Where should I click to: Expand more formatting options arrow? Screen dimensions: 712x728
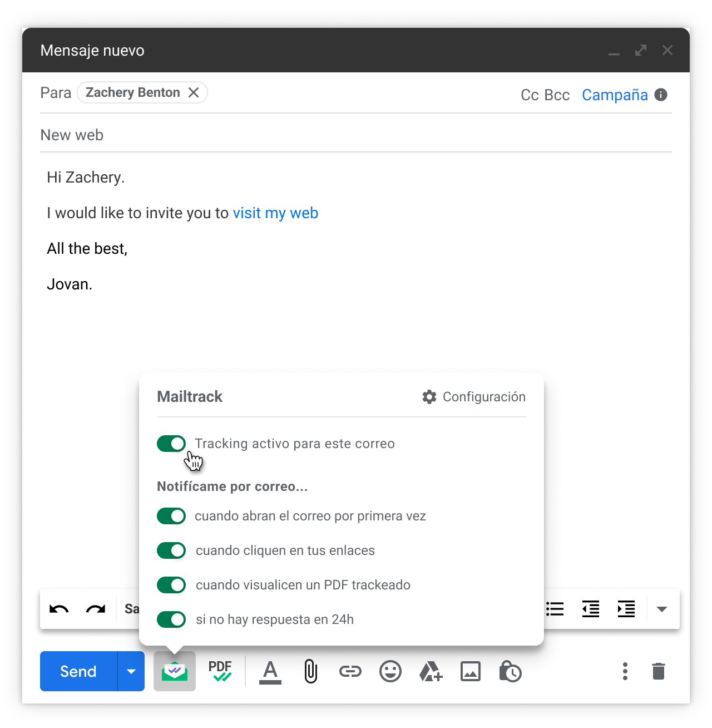click(x=662, y=609)
